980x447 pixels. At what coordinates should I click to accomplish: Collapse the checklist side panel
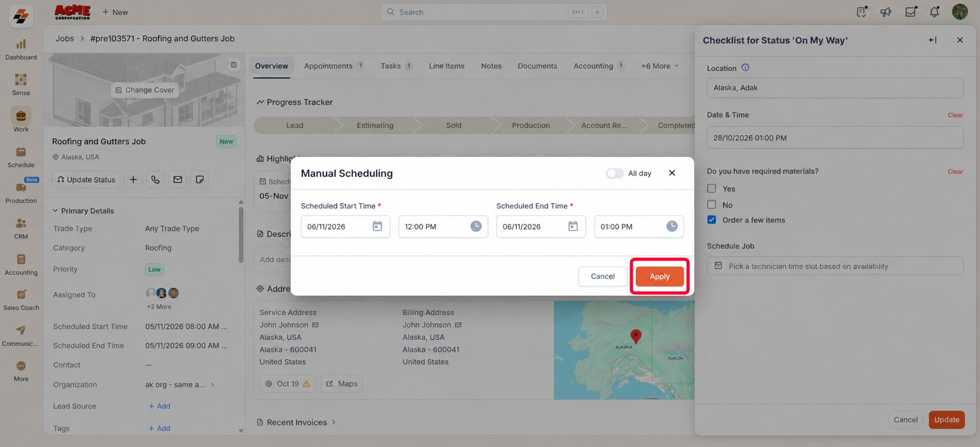(x=933, y=40)
